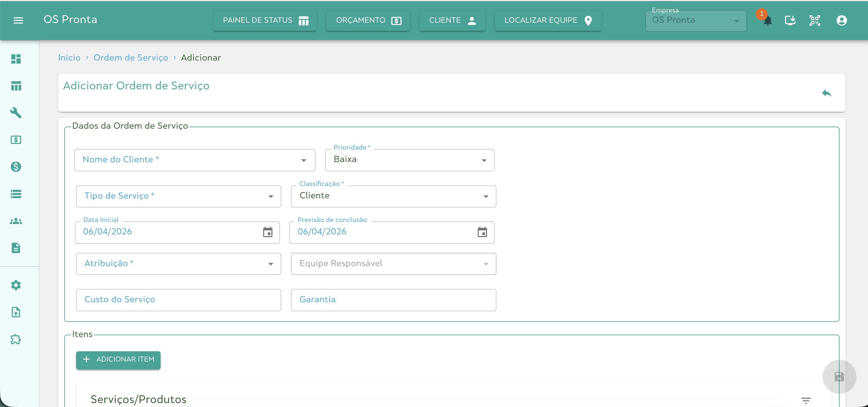
Task: Click the ADICIONAR ITEM button
Action: pos(118,359)
